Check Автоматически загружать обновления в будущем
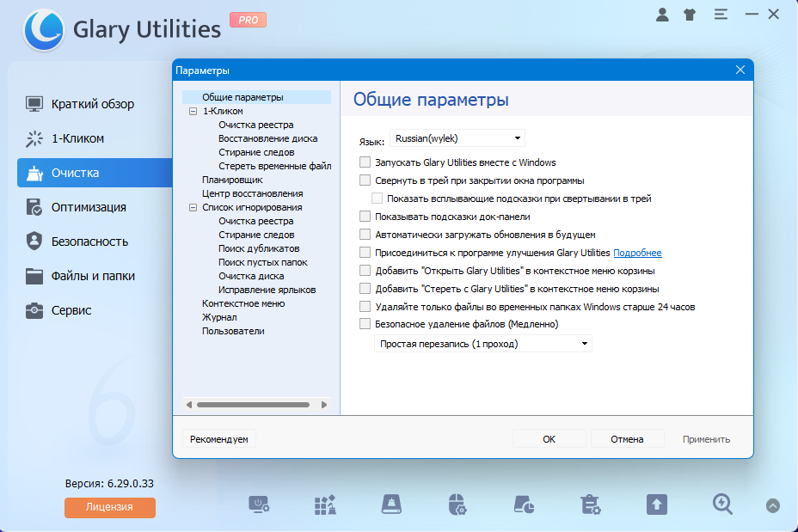Screen dimensions: 798x532 tap(365, 235)
